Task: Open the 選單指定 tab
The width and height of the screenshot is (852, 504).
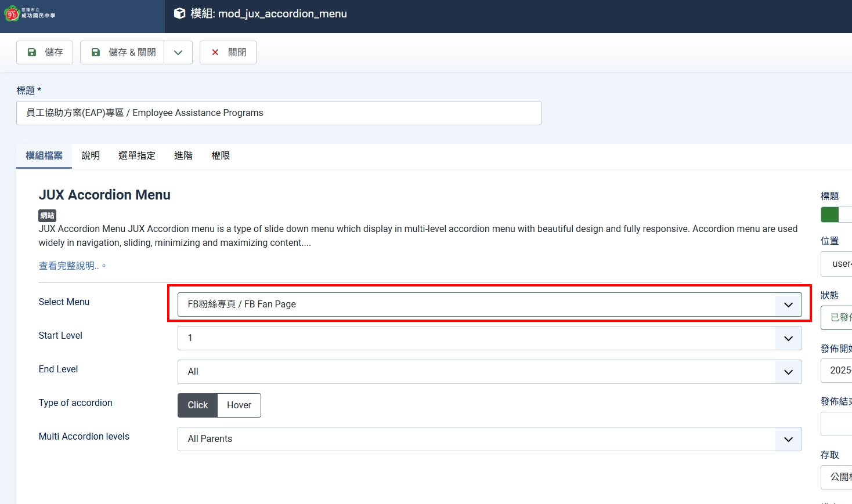Action: click(137, 155)
